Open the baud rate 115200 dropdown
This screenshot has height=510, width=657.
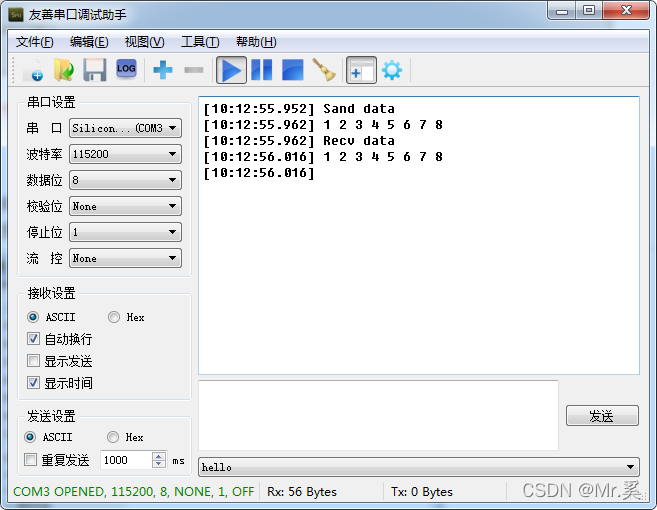pyautogui.click(x=125, y=154)
